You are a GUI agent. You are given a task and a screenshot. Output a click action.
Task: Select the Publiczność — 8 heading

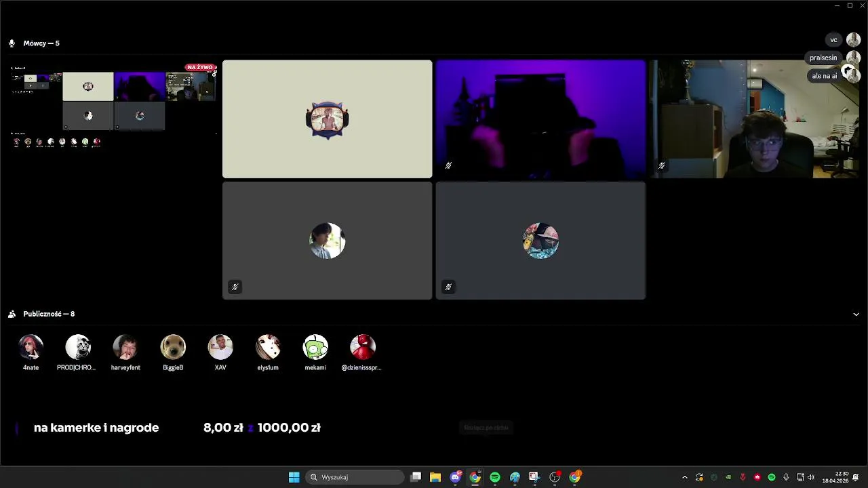(49, 314)
